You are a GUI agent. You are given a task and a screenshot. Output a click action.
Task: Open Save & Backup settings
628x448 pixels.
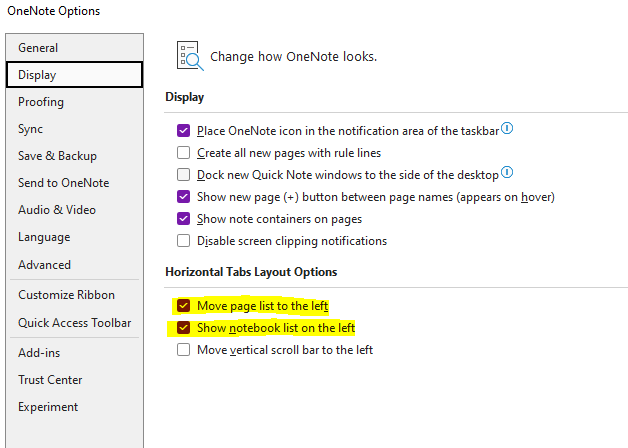point(74,156)
